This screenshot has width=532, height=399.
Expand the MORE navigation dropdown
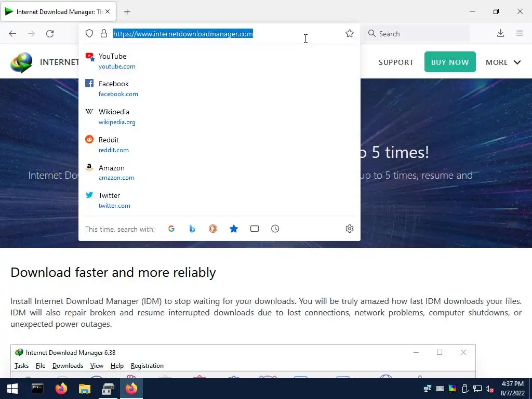pos(503,62)
